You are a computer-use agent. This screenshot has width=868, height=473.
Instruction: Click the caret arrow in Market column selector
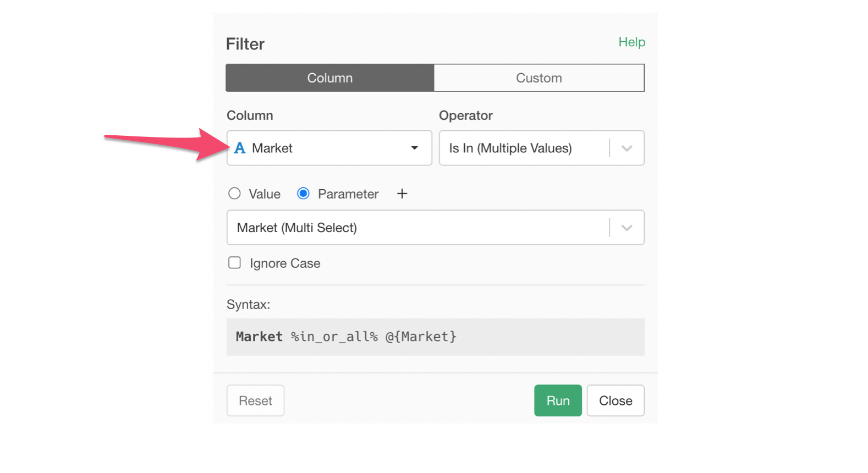[414, 148]
